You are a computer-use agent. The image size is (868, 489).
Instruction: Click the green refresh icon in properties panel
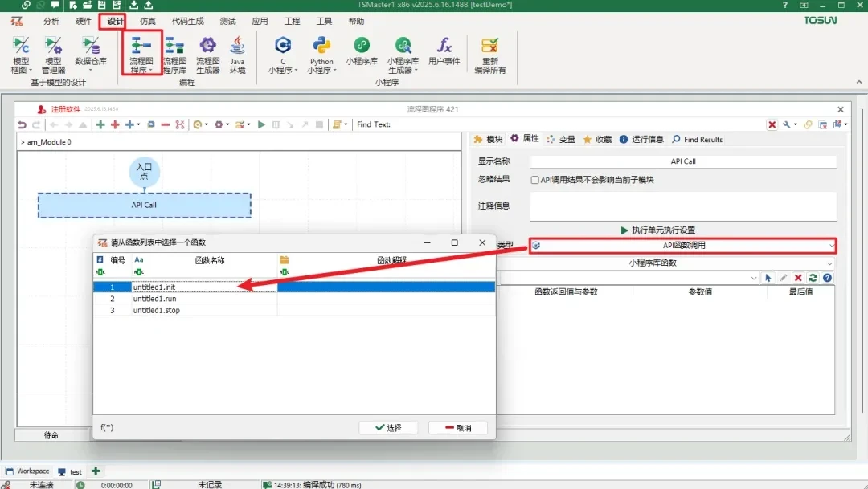tap(813, 278)
